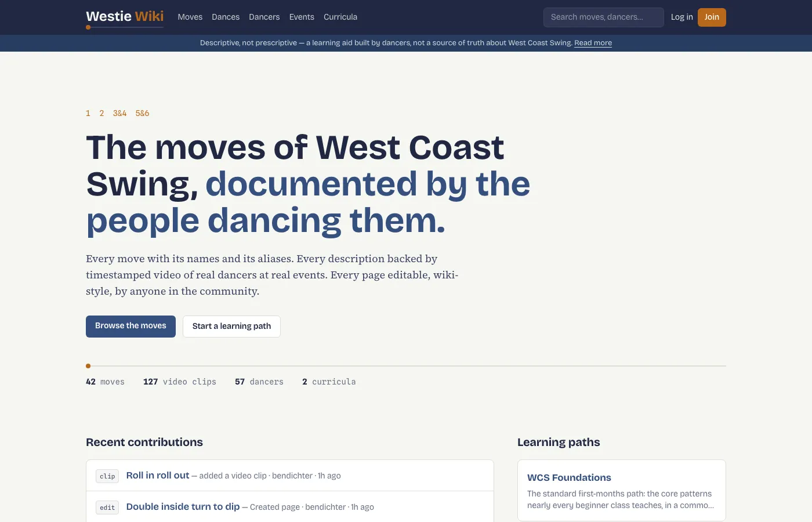
Task: Navigate to Curricula
Action: 340,17
